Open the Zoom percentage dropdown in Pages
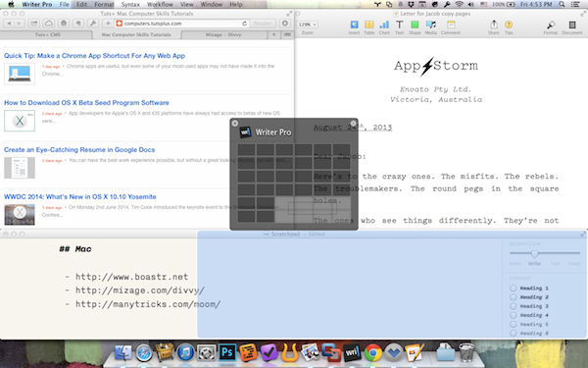 308,25
